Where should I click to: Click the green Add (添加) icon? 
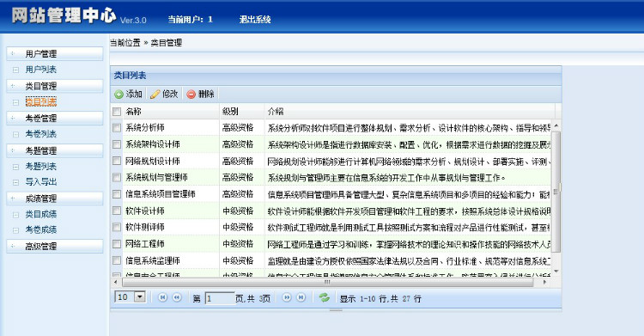(x=119, y=95)
